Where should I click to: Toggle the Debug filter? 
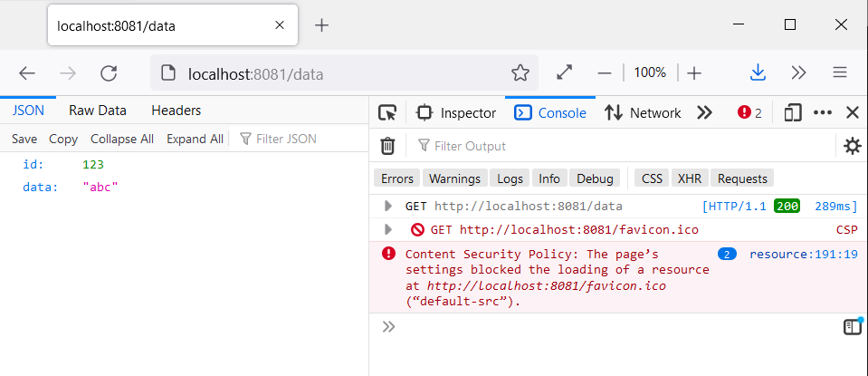pos(595,178)
